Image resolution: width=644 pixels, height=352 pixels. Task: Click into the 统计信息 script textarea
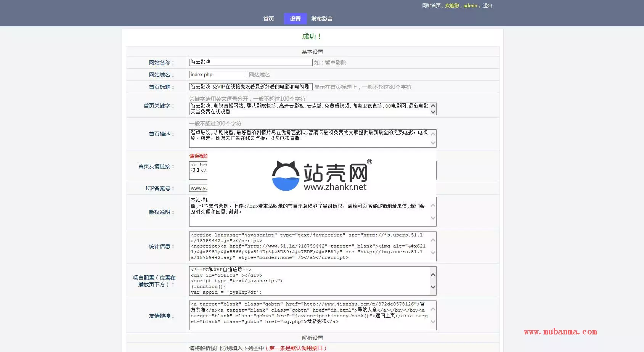point(309,246)
